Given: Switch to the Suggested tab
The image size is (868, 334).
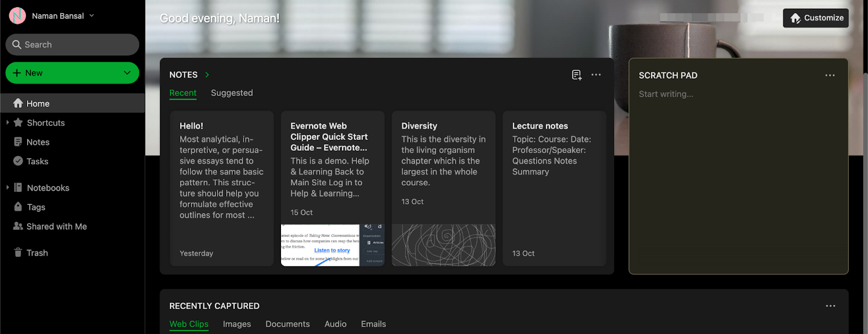Looking at the screenshot, I should click(232, 93).
